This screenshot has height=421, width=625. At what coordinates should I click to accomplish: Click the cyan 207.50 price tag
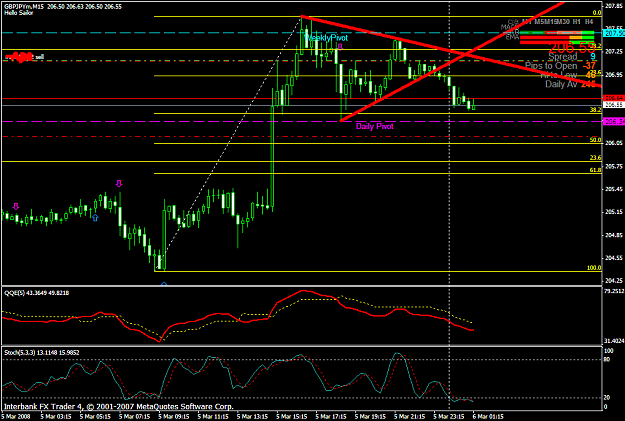pos(614,33)
